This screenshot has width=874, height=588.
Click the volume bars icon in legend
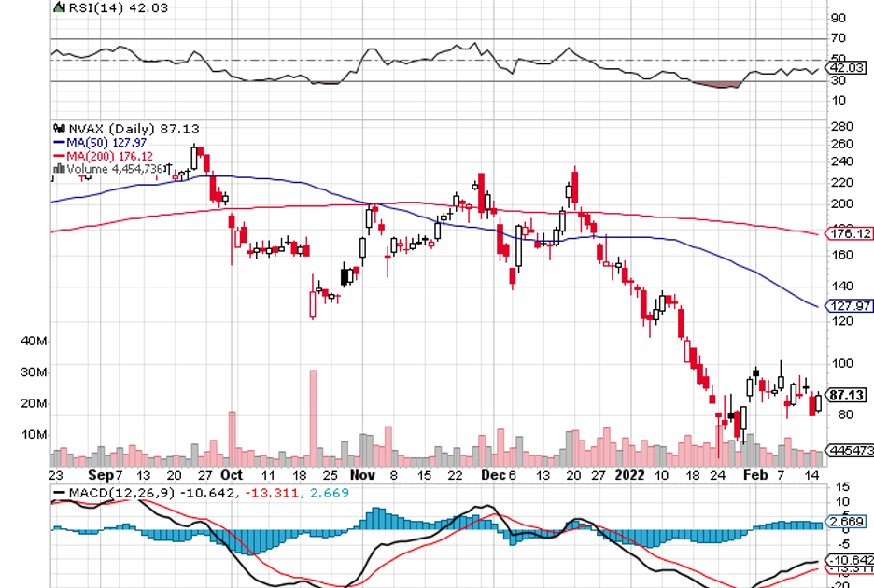pos(59,169)
